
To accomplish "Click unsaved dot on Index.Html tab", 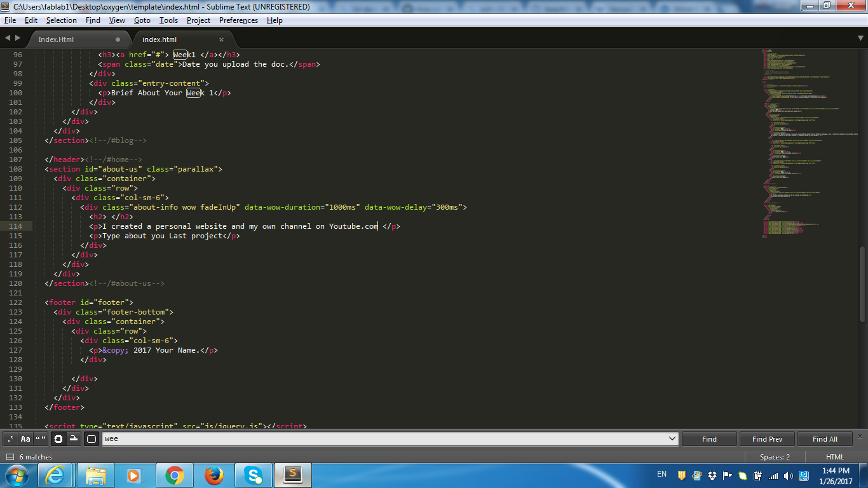I will point(118,39).
